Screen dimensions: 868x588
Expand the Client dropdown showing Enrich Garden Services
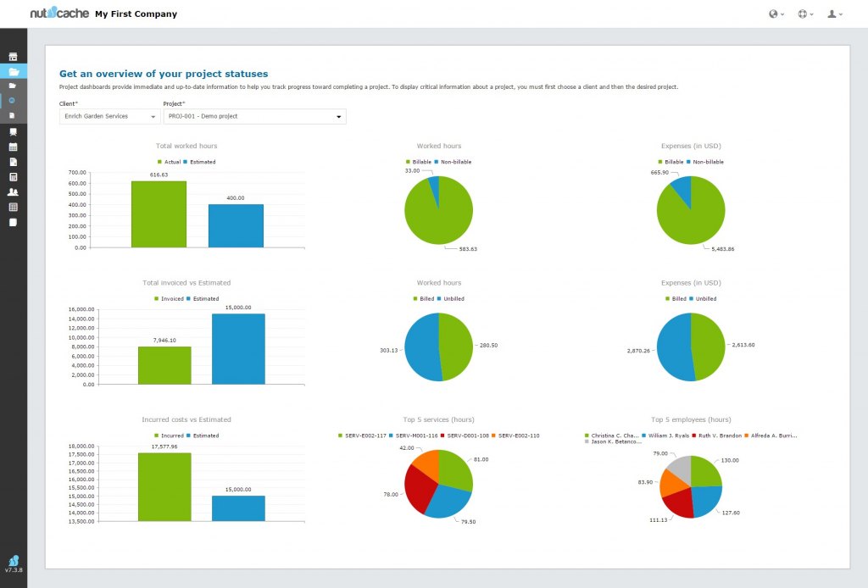108,116
